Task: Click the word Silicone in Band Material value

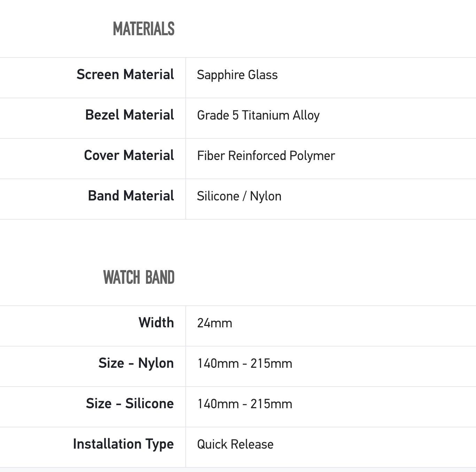Action: 218,196
